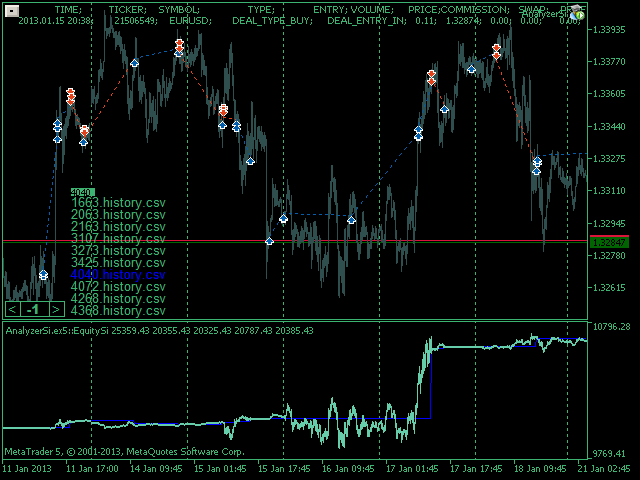Click the 21506549 ticker value
This screenshot has width=640, height=480.
click(x=136, y=20)
